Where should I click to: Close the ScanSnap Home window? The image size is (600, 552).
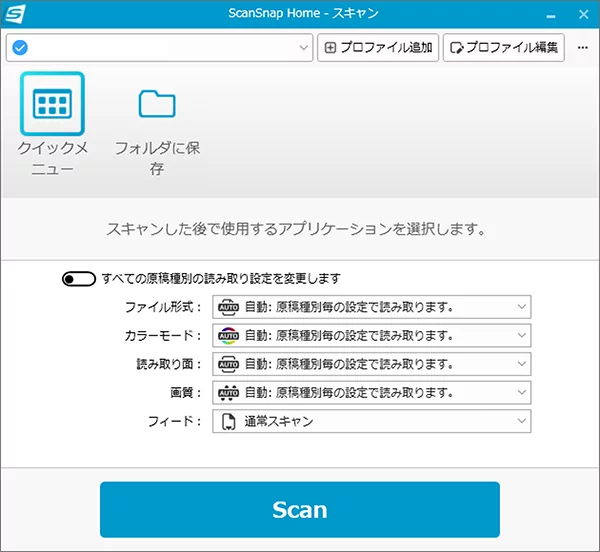(584, 15)
